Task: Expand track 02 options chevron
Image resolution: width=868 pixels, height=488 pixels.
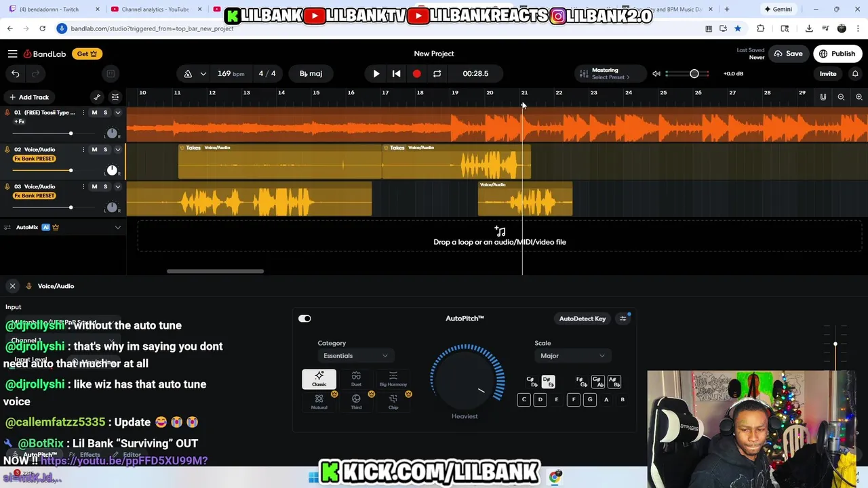Action: (117, 149)
